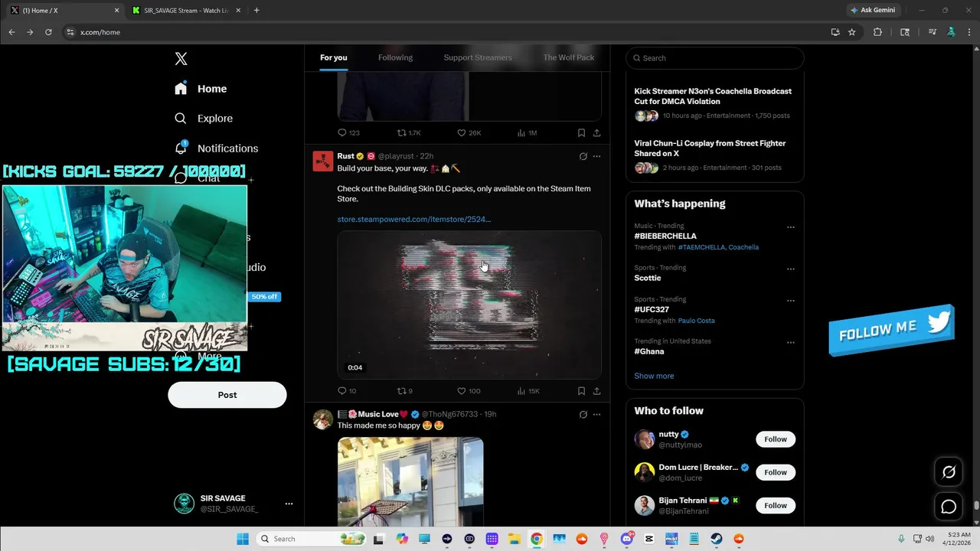The image size is (980, 551).
Task: Click taskbar volume speaker icon
Action: [x=929, y=539]
